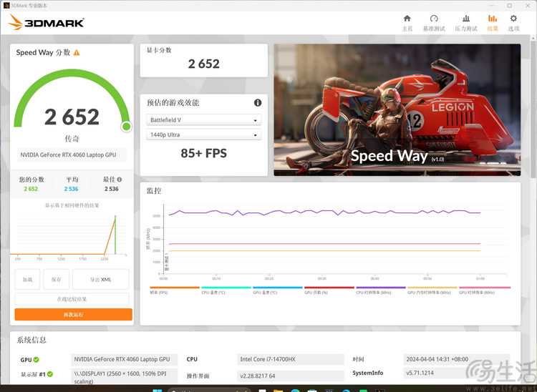Maximize the 3DMark window
This screenshot has height=392, width=537.
pyautogui.click(x=509, y=6)
